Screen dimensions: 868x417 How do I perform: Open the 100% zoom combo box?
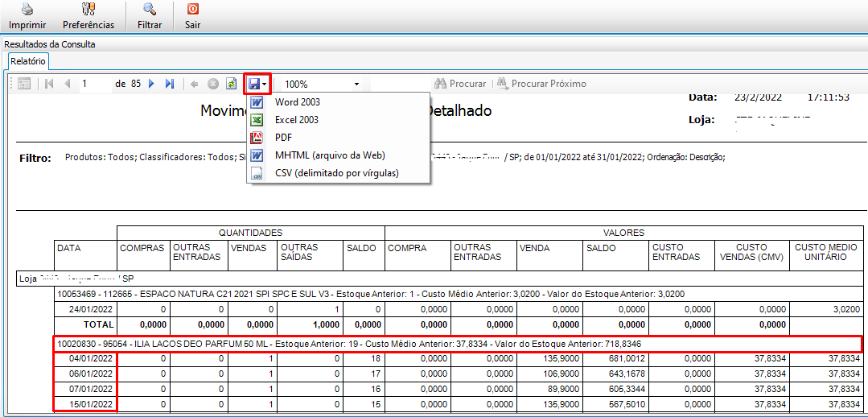[x=323, y=85]
